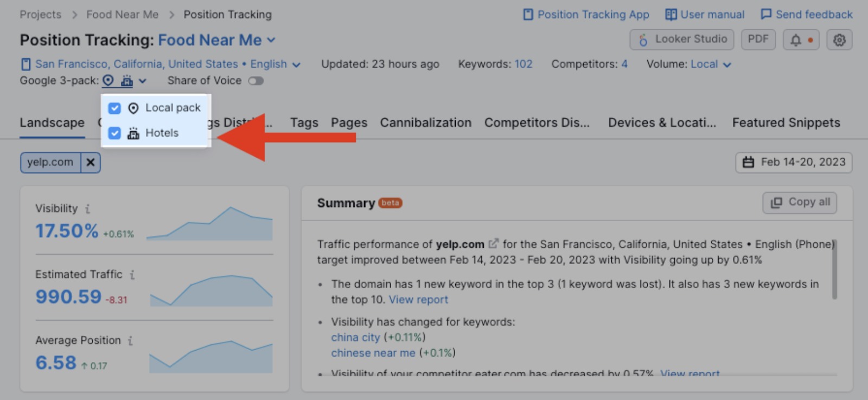
Task: Click the phone device icon beside location
Action: pos(25,64)
